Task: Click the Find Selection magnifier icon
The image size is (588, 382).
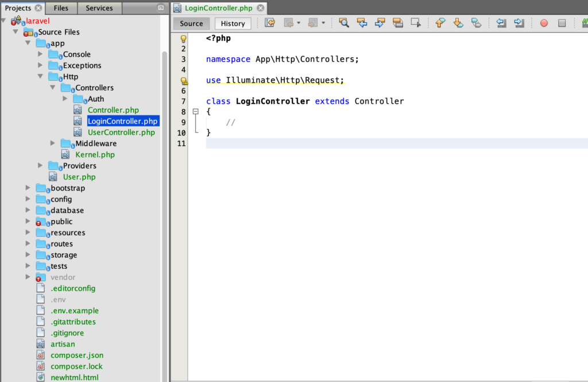Action: (x=344, y=23)
